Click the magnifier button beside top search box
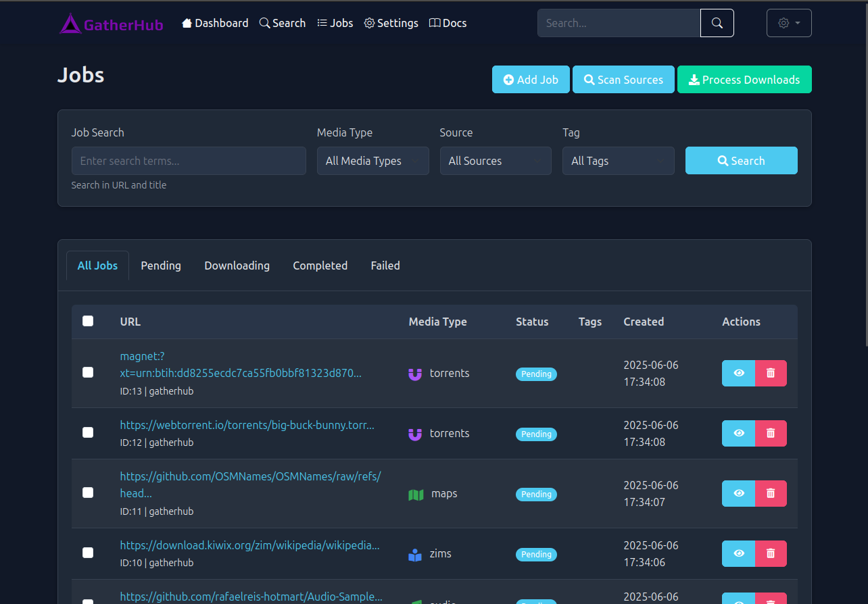868x604 pixels. 717,23
